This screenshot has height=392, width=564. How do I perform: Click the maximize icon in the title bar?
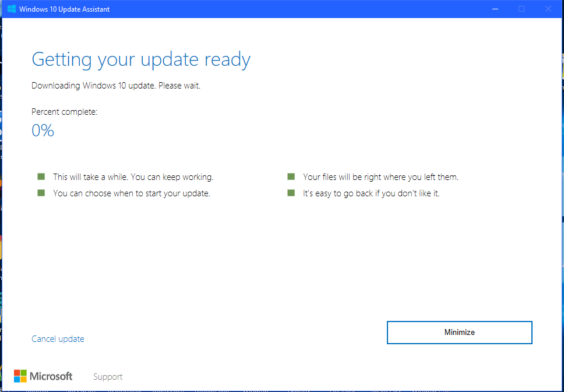521,9
